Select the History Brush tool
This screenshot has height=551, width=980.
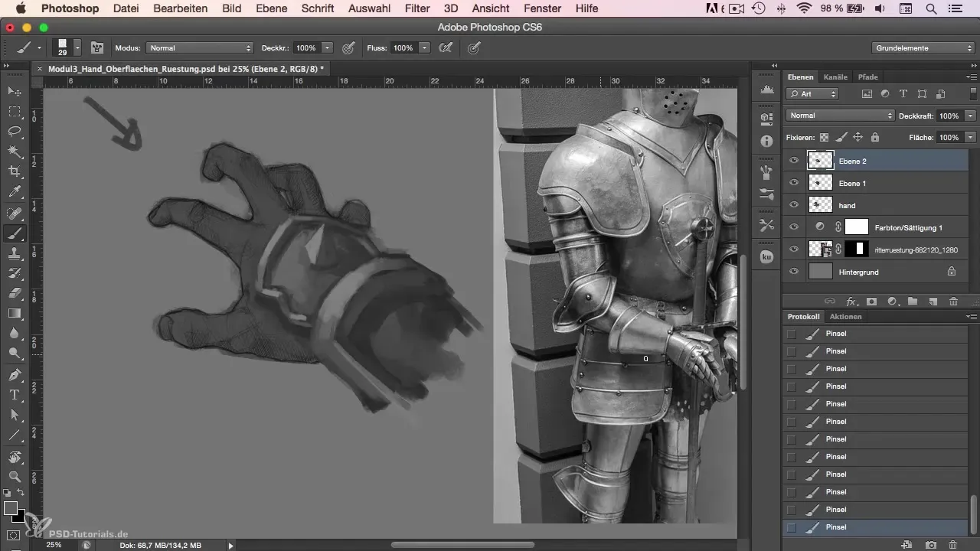click(x=14, y=272)
